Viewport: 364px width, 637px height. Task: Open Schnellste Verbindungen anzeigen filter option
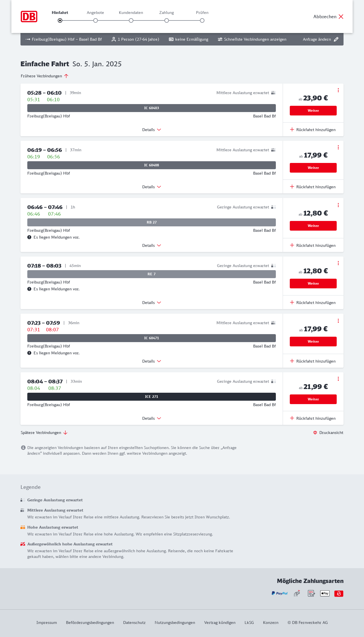point(252,39)
